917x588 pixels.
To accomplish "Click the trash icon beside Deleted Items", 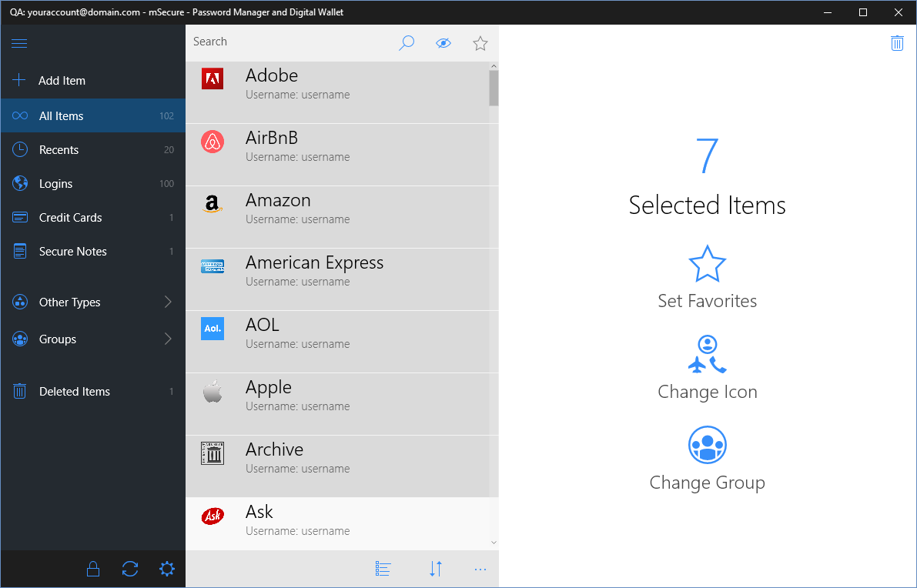I will 20,391.
